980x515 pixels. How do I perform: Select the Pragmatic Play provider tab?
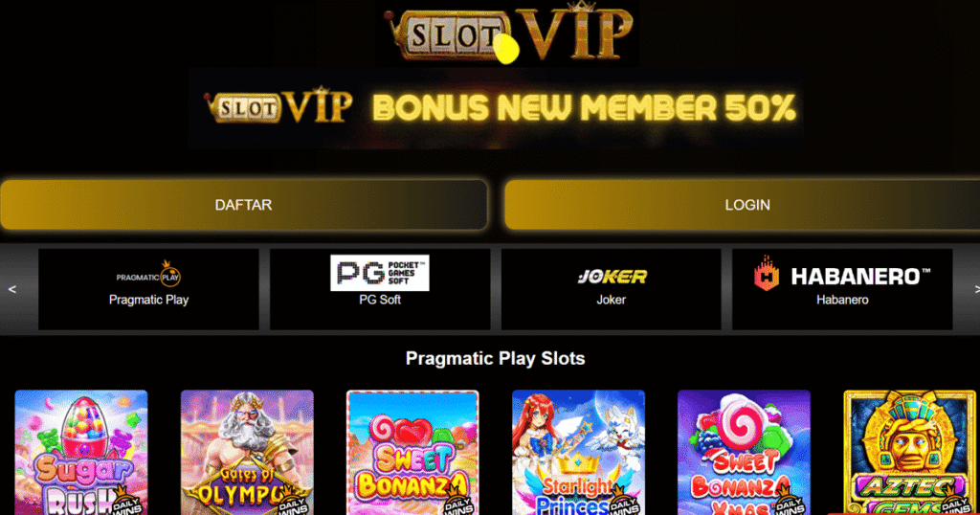coord(148,289)
